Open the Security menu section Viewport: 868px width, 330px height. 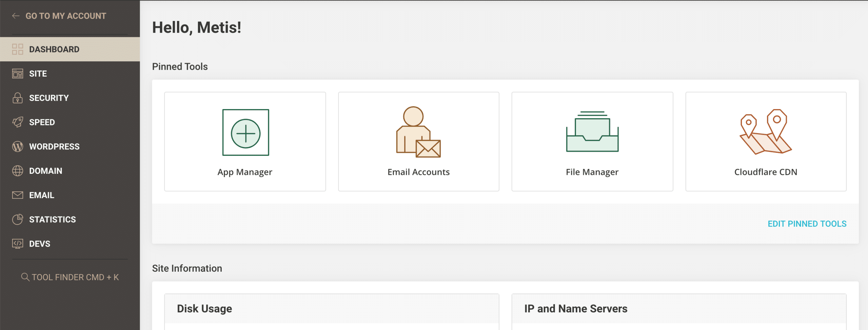point(70,98)
